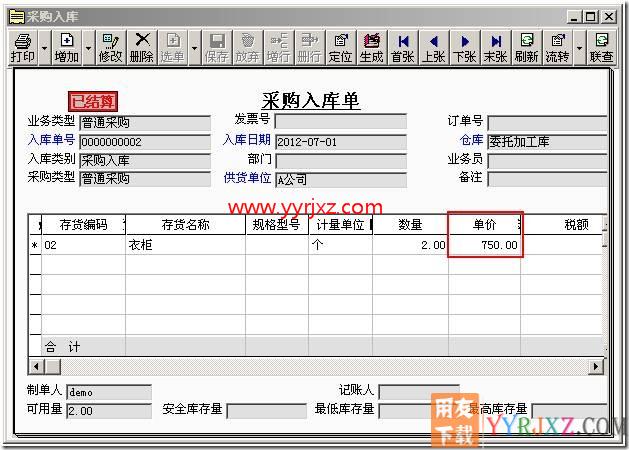Go to previous record with 上张

click(x=434, y=48)
